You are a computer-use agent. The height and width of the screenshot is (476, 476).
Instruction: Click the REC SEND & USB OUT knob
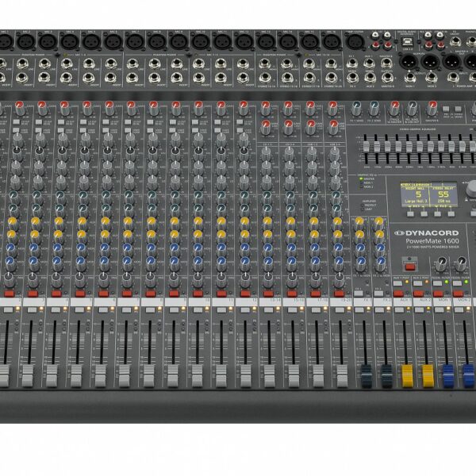412,109
